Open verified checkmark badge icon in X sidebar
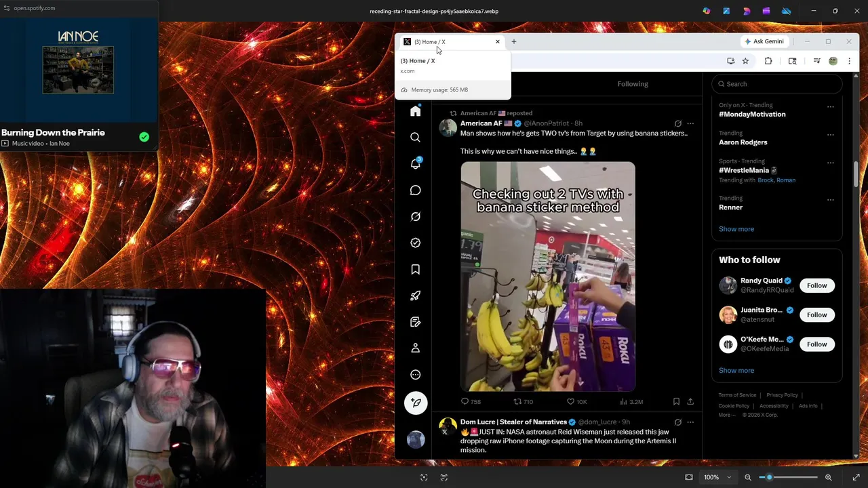This screenshot has height=488, width=868. click(416, 243)
